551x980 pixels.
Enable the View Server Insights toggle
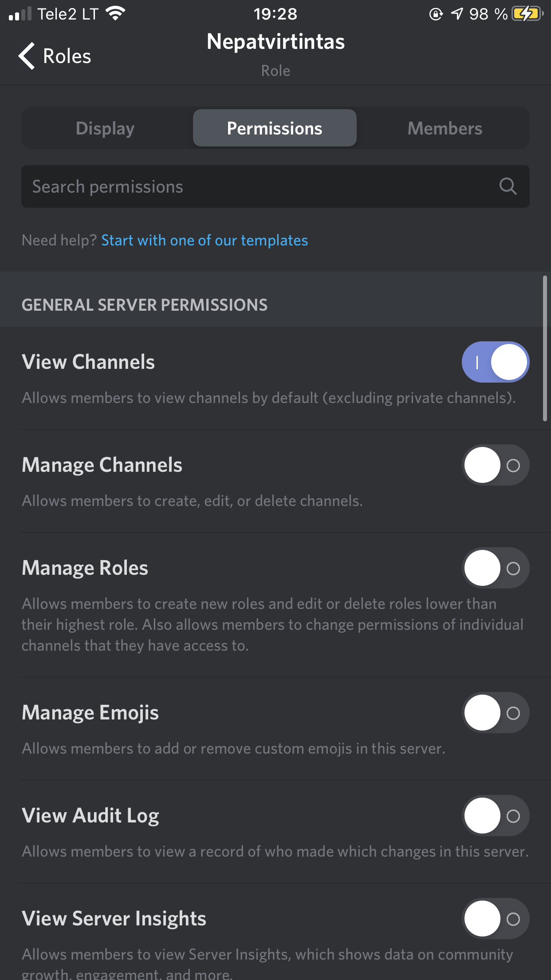point(496,919)
